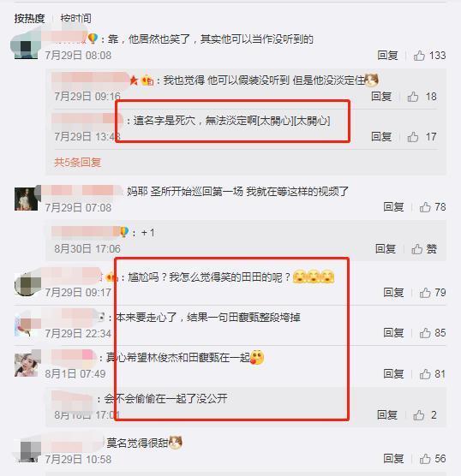Like the 10:58 comment with 56 likes
Screen dimensions: 461x476
[425, 459]
